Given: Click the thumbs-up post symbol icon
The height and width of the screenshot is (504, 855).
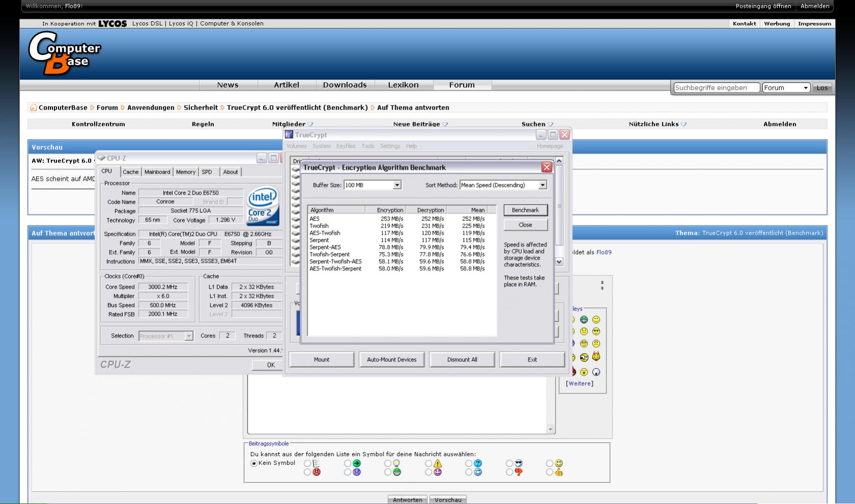Looking at the screenshot, I should point(559,472).
